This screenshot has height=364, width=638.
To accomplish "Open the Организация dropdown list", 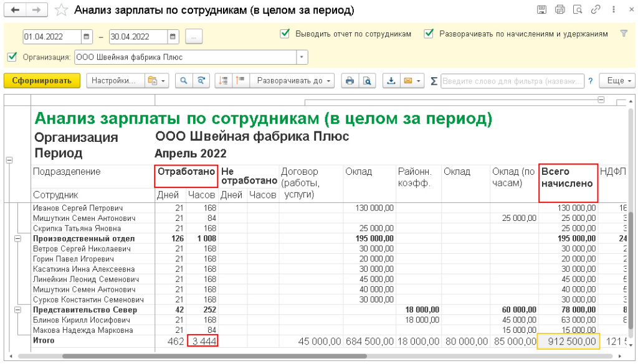I will coord(303,57).
